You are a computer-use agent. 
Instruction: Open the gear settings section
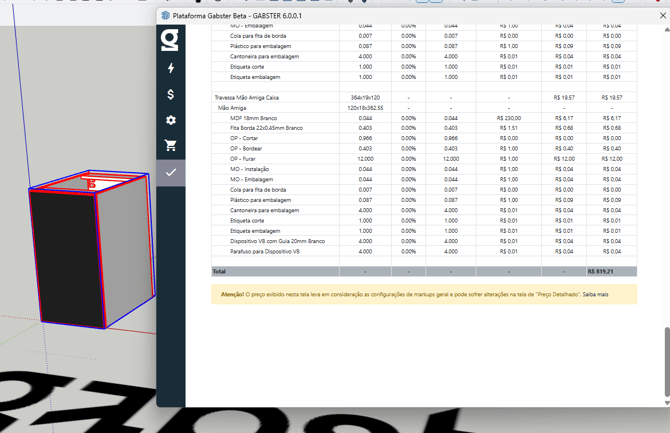click(x=171, y=120)
